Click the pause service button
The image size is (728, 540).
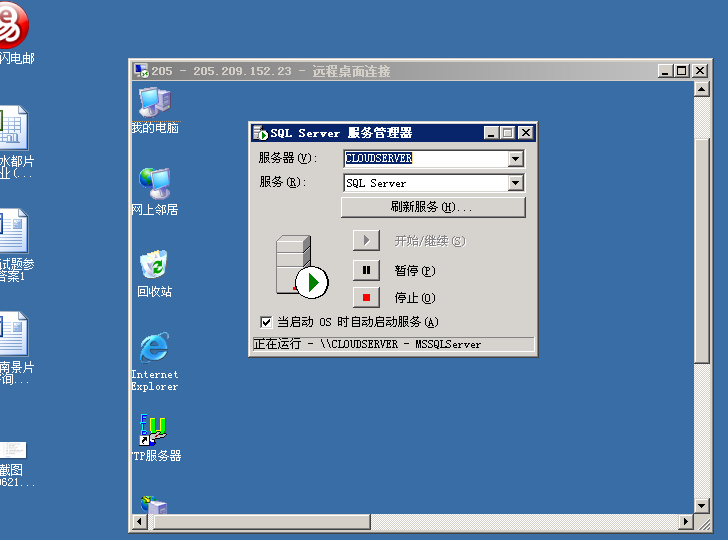pos(366,270)
